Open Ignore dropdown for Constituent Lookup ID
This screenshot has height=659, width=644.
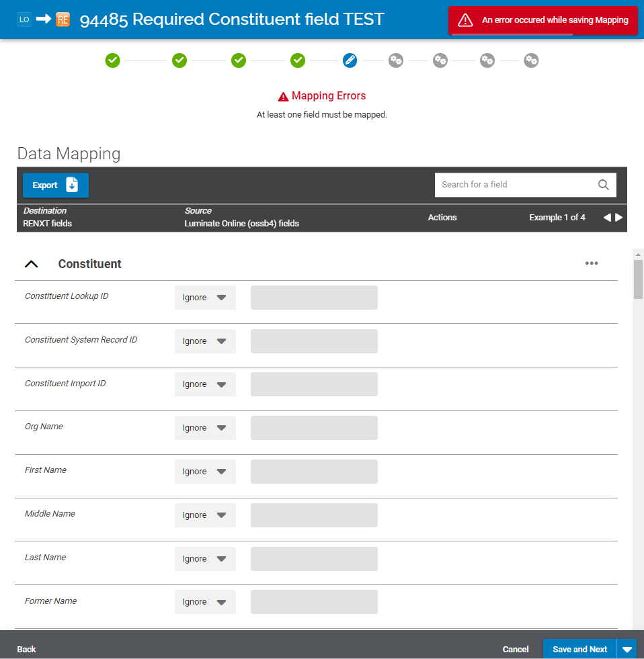tap(205, 298)
